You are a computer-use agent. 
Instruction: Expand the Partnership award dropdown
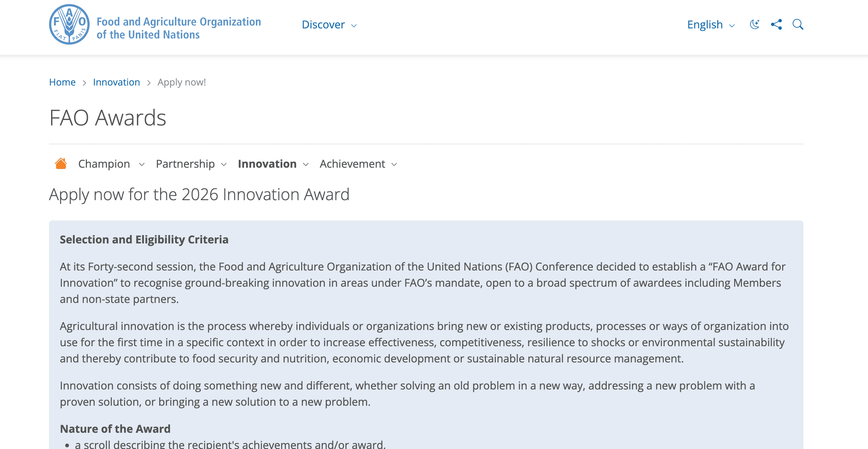coord(224,165)
